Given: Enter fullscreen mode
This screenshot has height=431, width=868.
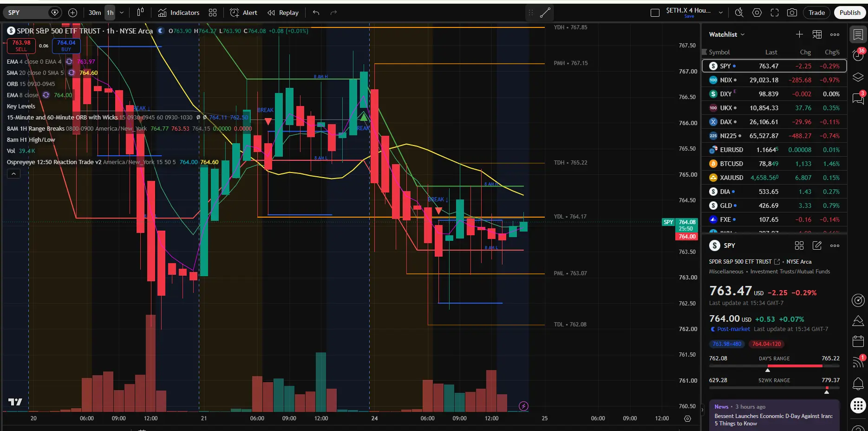Looking at the screenshot, I should click(x=774, y=13).
